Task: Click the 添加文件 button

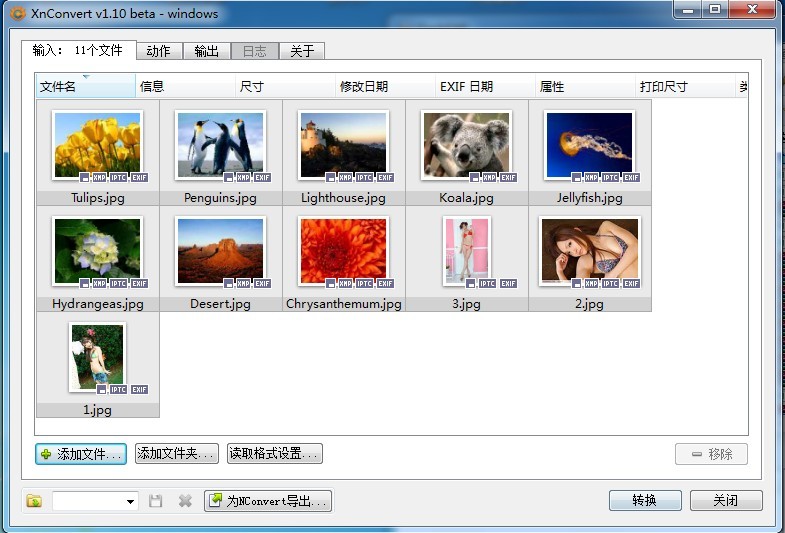Action: pos(81,454)
